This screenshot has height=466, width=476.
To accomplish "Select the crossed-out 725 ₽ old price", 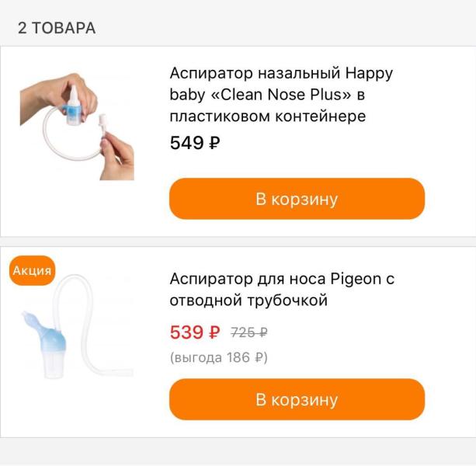I will (x=249, y=333).
